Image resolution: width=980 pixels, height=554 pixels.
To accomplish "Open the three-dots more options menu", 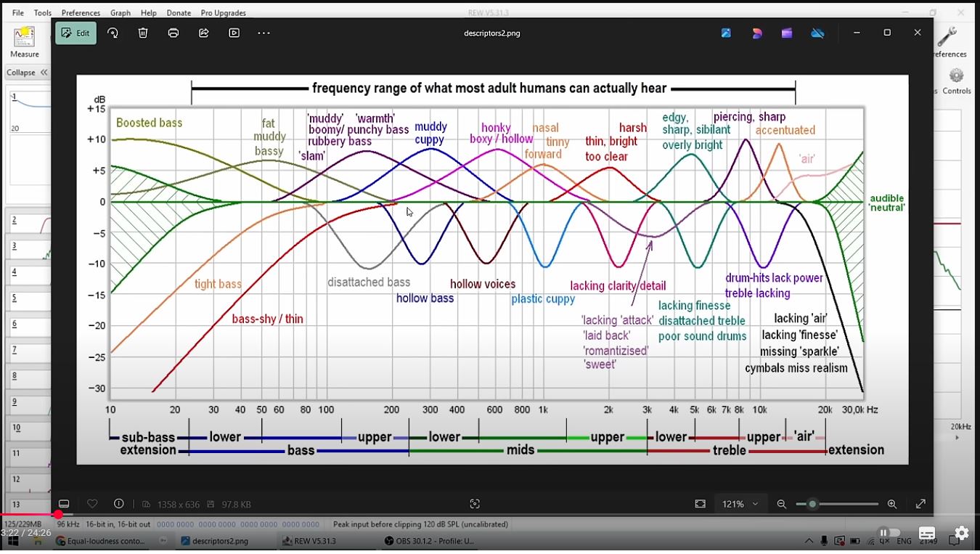I will 264,33.
